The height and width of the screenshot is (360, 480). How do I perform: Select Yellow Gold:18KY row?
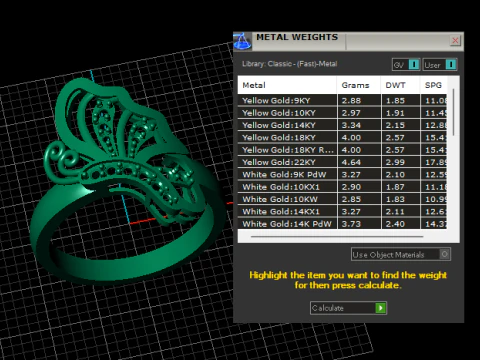(342, 138)
